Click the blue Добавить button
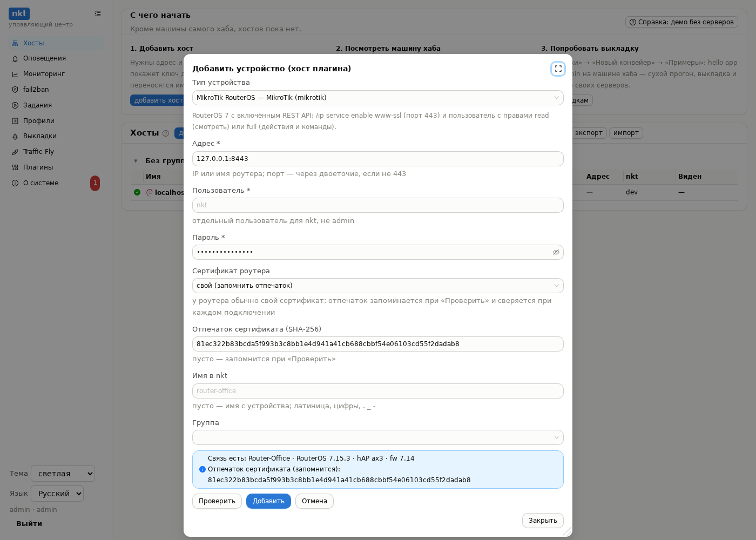Screen dimensions: 756x540 tap(268, 501)
